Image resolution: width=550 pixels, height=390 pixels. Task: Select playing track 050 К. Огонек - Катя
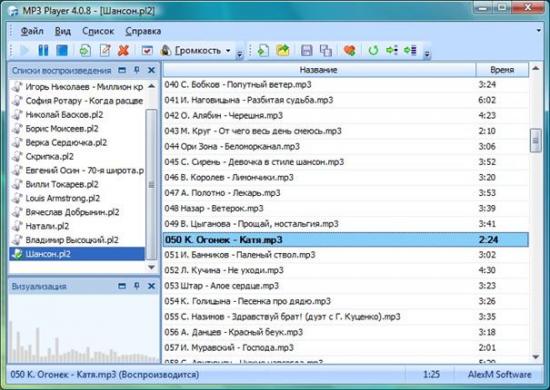pyautogui.click(x=346, y=240)
